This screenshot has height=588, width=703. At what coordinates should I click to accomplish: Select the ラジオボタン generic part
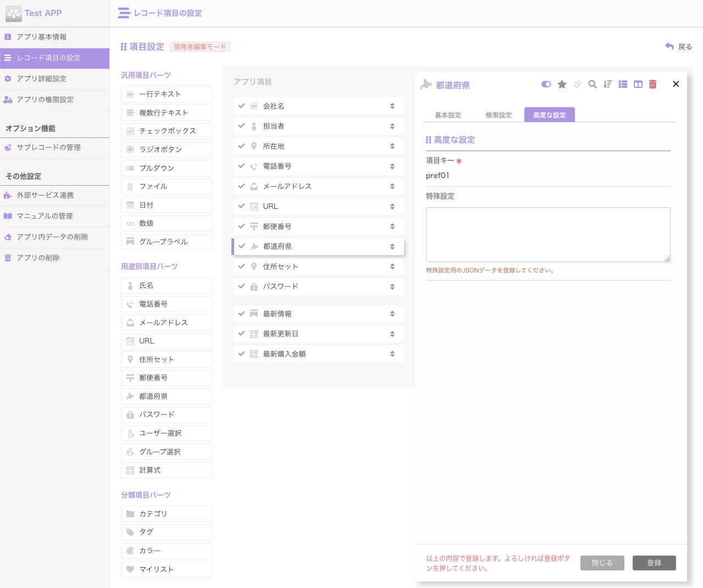pos(166,149)
